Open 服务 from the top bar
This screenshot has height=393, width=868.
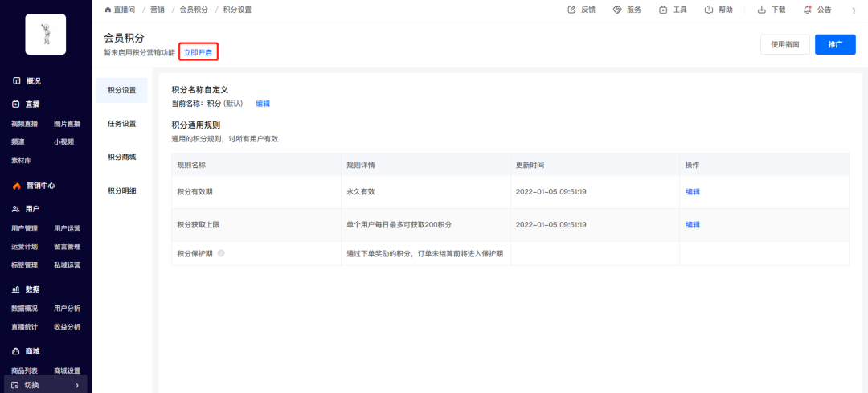(x=617, y=10)
